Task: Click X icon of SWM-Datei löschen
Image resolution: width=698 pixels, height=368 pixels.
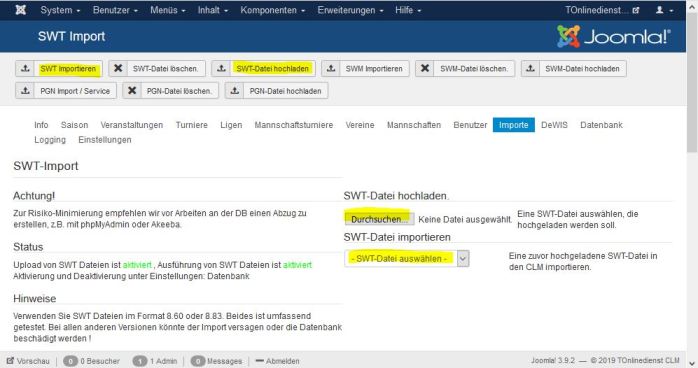Action: click(x=425, y=69)
